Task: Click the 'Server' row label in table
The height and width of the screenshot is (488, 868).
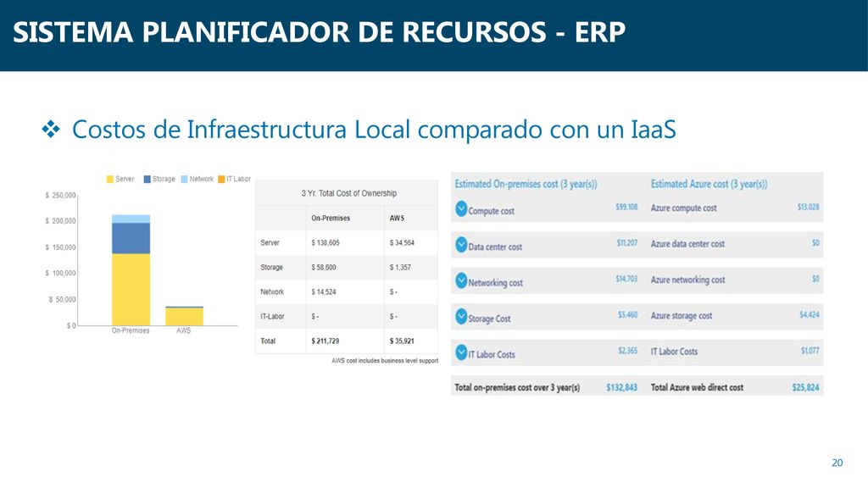Action: (270, 242)
